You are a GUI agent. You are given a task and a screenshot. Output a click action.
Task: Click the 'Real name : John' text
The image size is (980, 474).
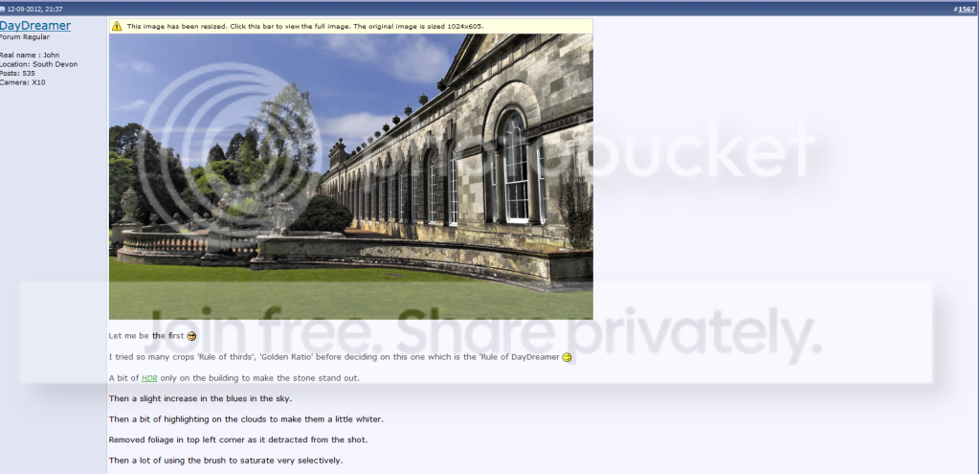tap(30, 55)
